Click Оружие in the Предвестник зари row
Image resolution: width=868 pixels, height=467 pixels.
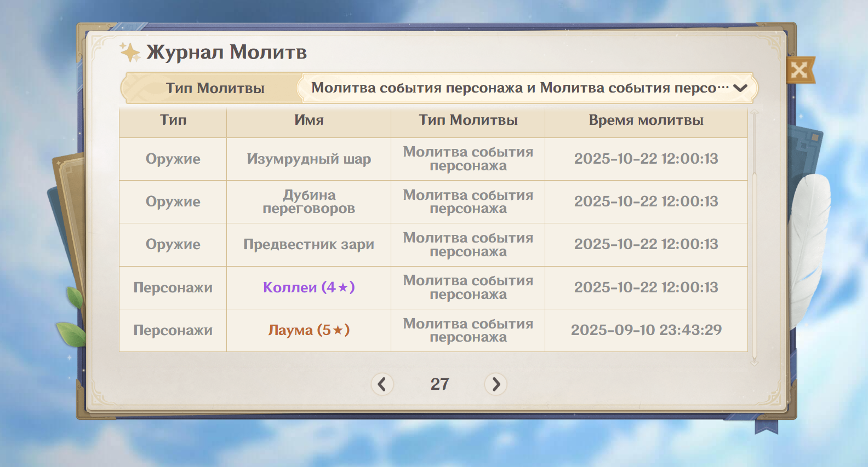click(x=173, y=244)
